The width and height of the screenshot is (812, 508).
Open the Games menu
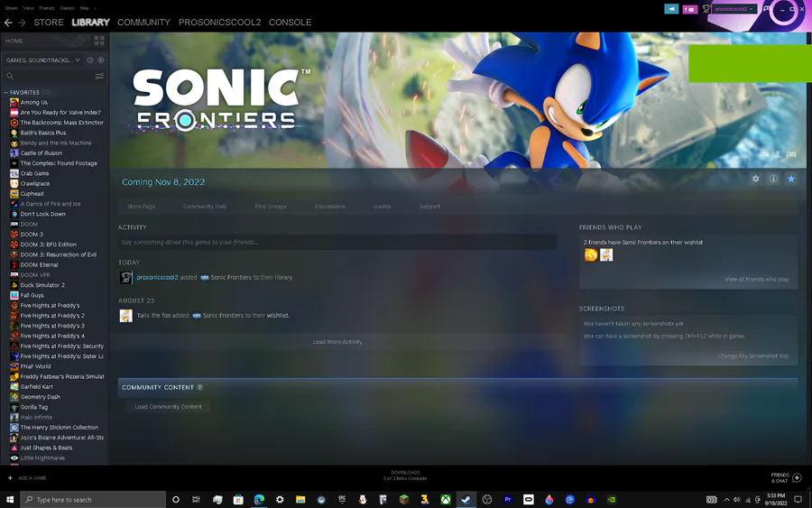coord(67,8)
